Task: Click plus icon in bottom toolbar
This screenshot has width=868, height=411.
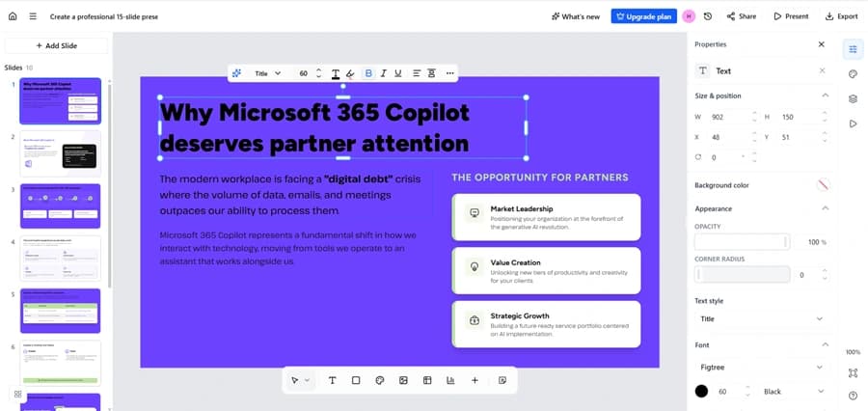Action: [475, 380]
